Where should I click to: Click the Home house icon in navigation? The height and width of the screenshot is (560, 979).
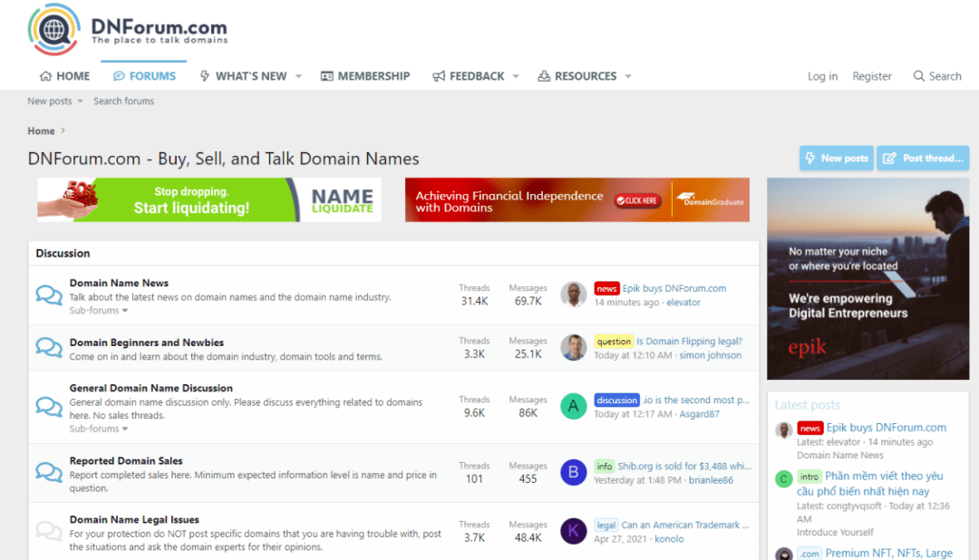[x=45, y=76]
